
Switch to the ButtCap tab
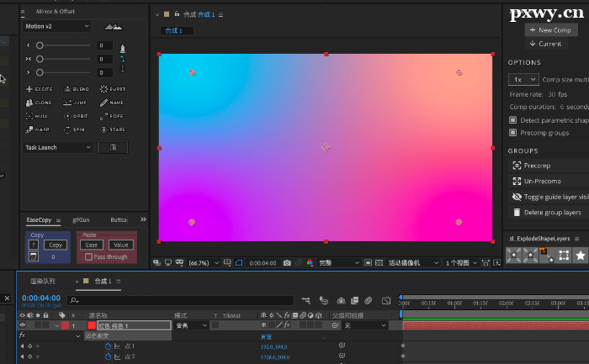point(119,220)
